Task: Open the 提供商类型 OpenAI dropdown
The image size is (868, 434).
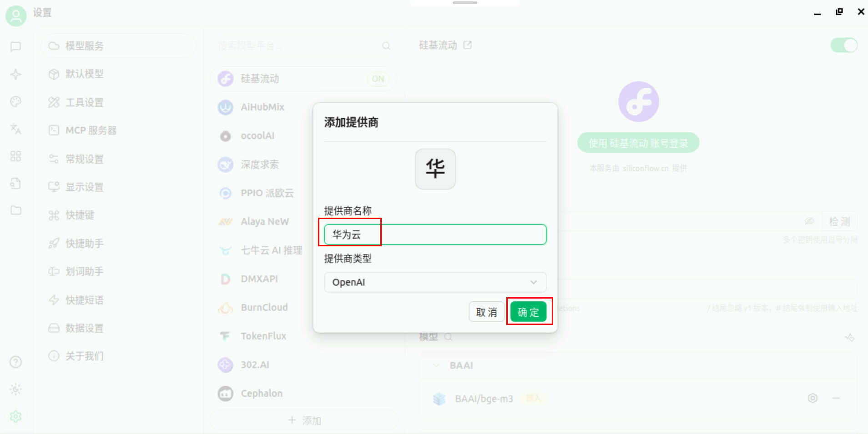Action: pyautogui.click(x=435, y=282)
